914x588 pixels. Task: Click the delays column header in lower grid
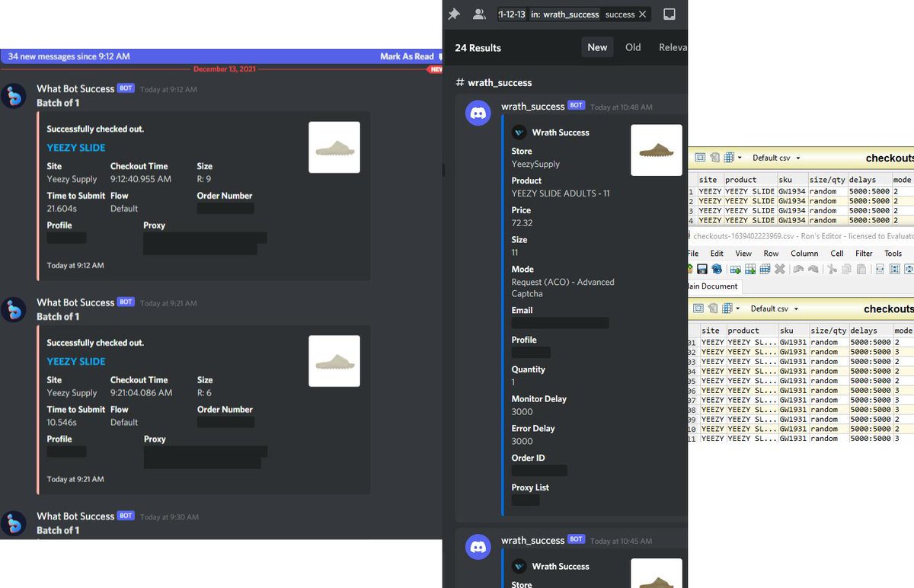[x=870, y=331]
